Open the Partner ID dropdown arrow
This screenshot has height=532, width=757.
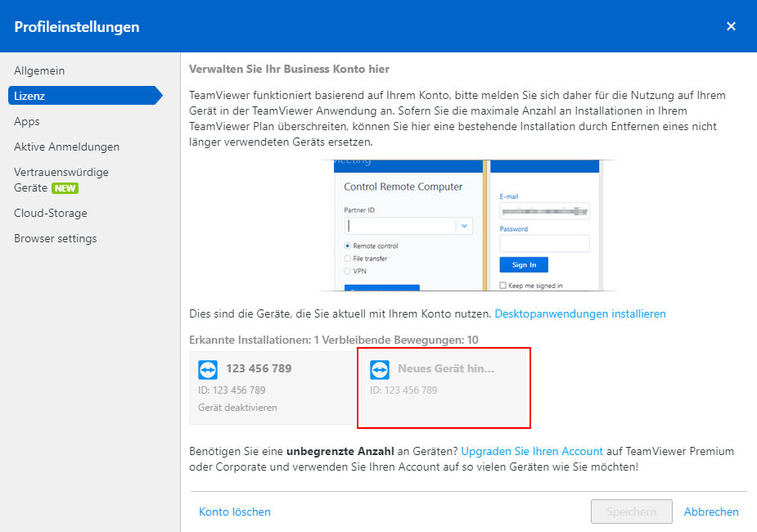point(464,226)
